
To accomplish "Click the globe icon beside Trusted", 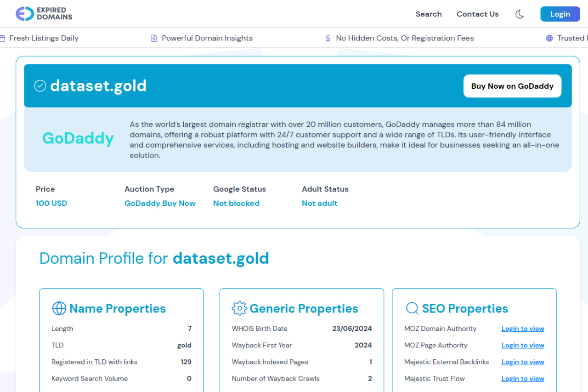I will 549,38.
